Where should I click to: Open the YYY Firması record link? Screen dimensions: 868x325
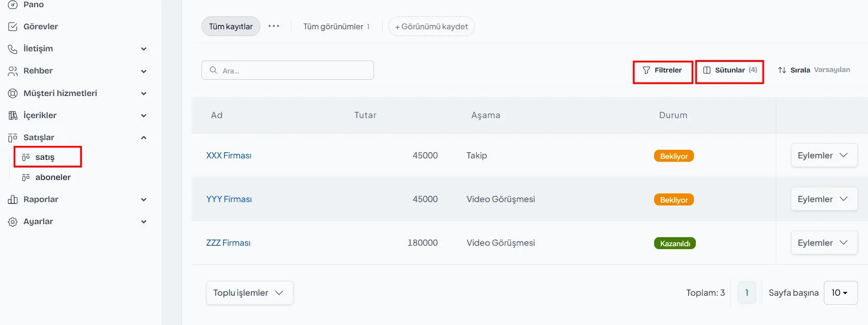(x=229, y=199)
